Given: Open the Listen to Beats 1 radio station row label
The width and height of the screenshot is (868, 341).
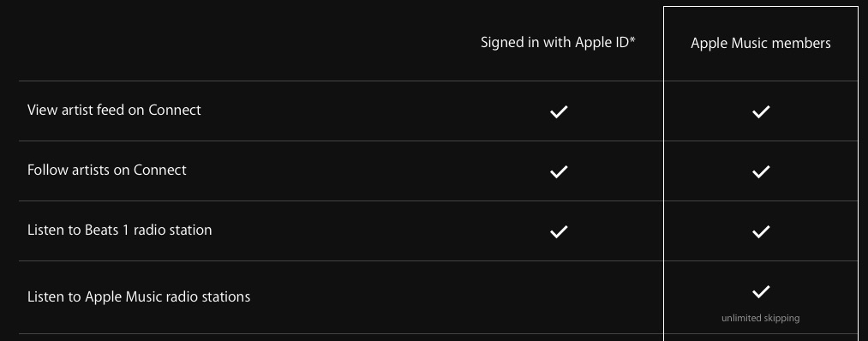Looking at the screenshot, I should click(120, 230).
